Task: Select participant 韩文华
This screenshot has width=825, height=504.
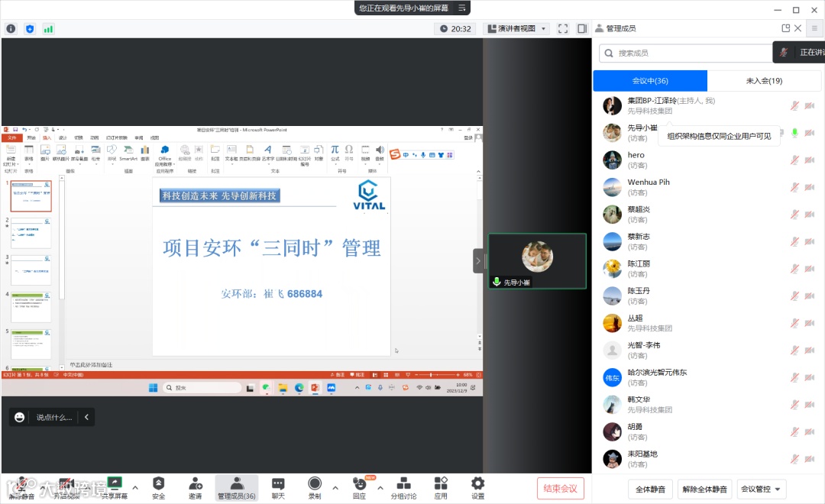Action: 707,404
